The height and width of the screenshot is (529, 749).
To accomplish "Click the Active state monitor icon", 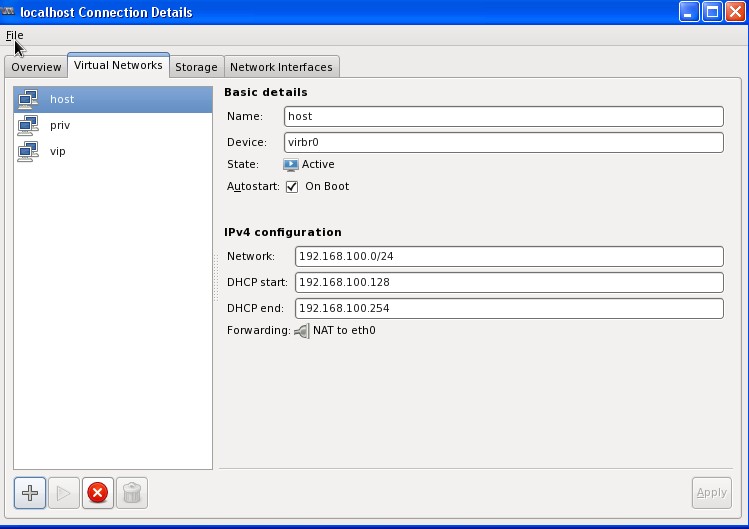I will coord(291,165).
